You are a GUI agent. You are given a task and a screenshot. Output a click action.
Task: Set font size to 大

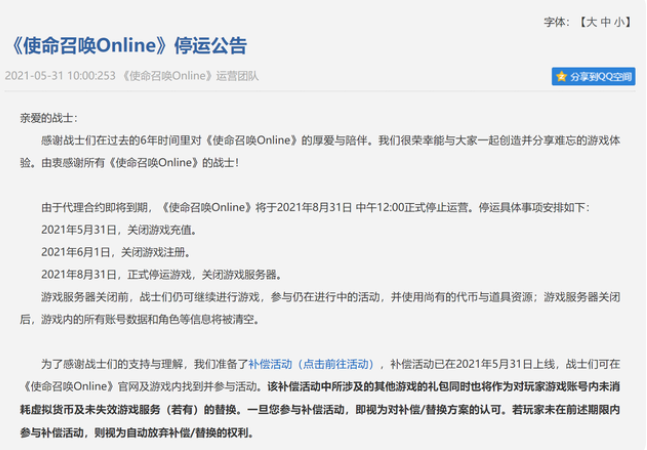(x=591, y=22)
